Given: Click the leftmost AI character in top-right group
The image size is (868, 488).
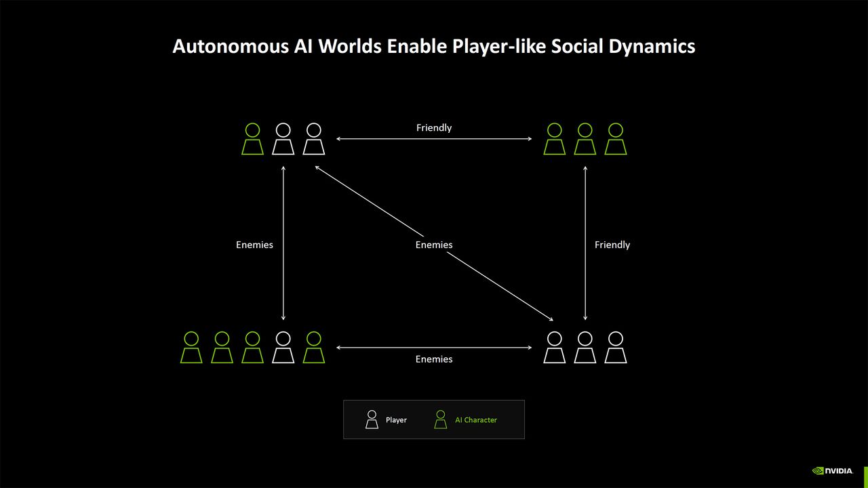Looking at the screenshot, I should click(555, 139).
